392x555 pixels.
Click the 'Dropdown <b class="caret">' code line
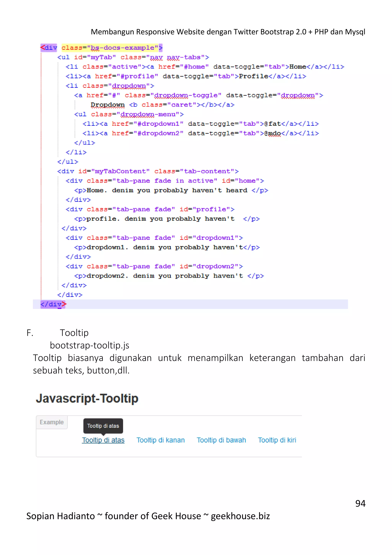click(x=163, y=105)
